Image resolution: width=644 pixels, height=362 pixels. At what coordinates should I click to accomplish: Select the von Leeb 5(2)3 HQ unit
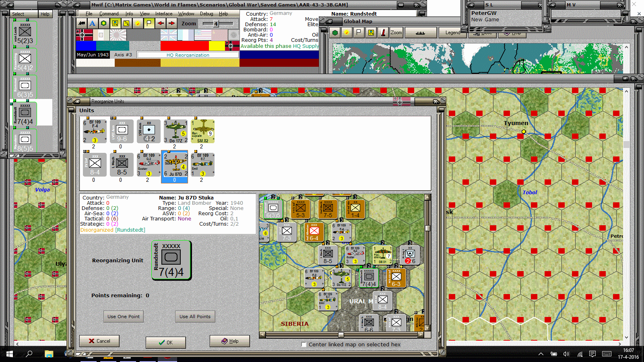pyautogui.click(x=25, y=34)
